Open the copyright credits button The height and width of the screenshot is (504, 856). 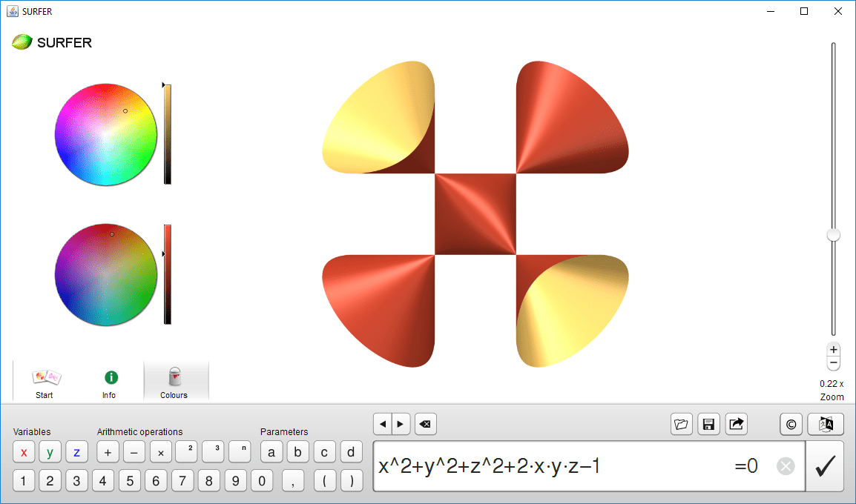tap(791, 424)
